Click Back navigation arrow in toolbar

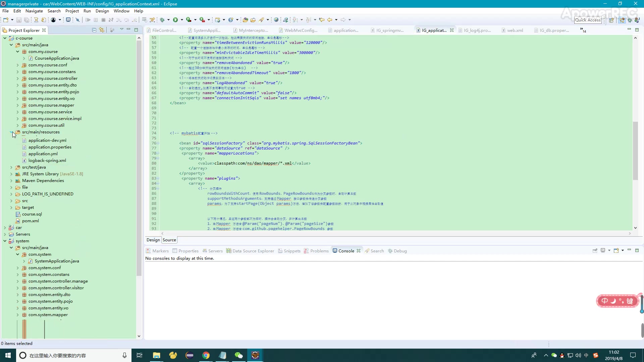point(330,20)
